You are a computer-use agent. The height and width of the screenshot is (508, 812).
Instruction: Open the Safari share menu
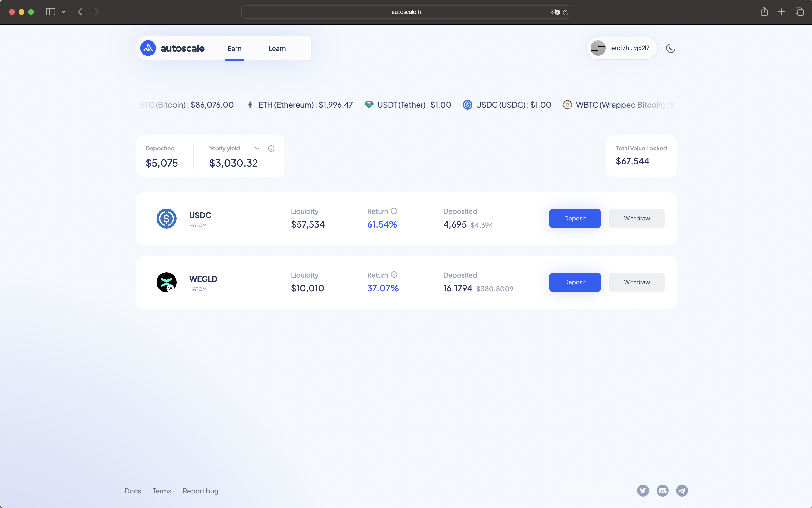point(764,11)
